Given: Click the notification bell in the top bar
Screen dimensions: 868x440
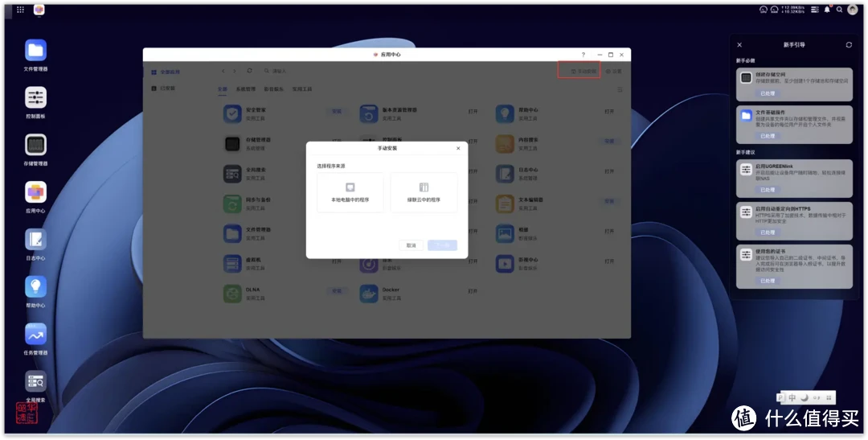Looking at the screenshot, I should 826,10.
